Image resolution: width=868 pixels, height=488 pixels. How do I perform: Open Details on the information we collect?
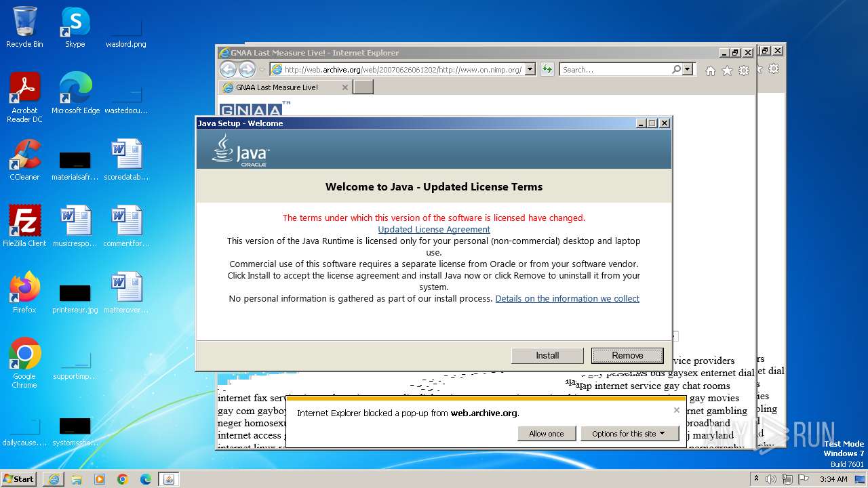[567, 299]
